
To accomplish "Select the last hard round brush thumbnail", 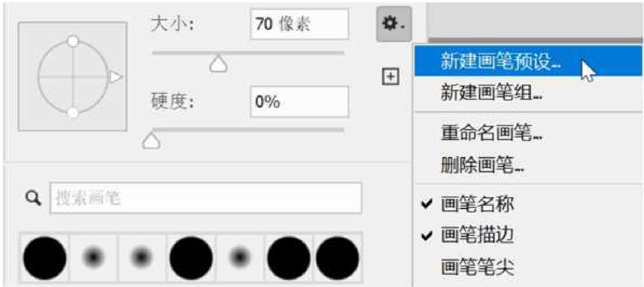I will click(337, 258).
